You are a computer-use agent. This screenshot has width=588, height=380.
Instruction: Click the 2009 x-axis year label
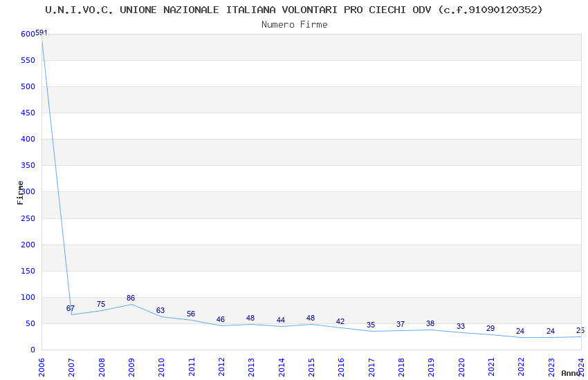131,367
